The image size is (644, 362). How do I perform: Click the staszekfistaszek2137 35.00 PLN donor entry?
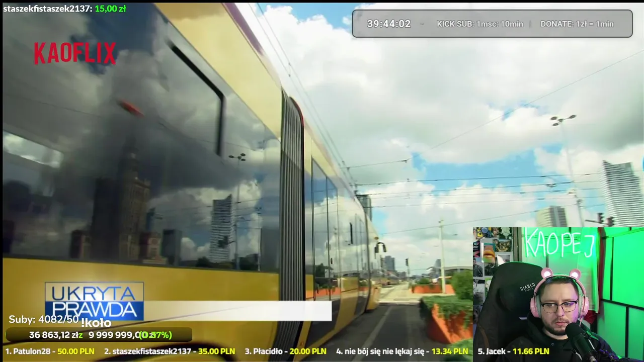point(170,351)
